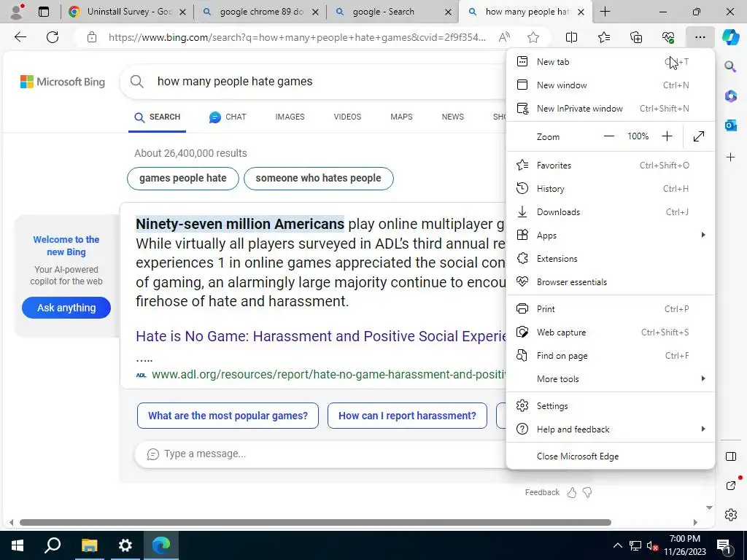Screen dimensions: 747x560
Task: Open Settings from the menu
Action: tap(611, 406)
